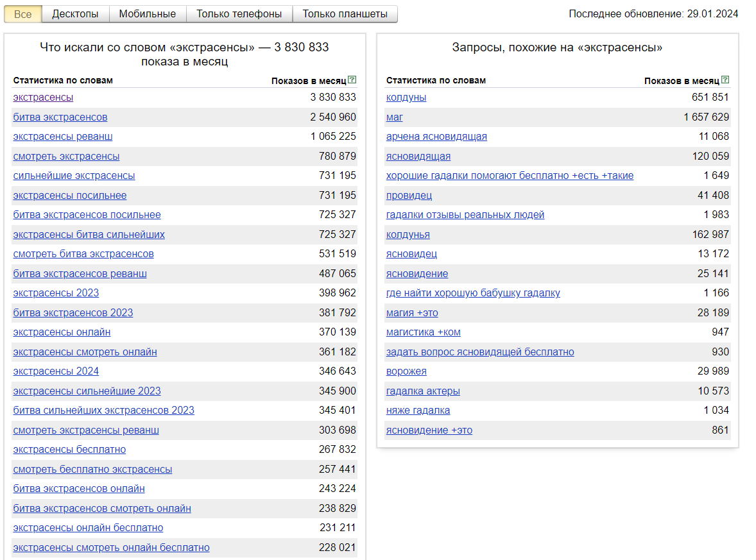Click the value "1 065 225"
Screen dimensions: 756x560
click(332, 137)
